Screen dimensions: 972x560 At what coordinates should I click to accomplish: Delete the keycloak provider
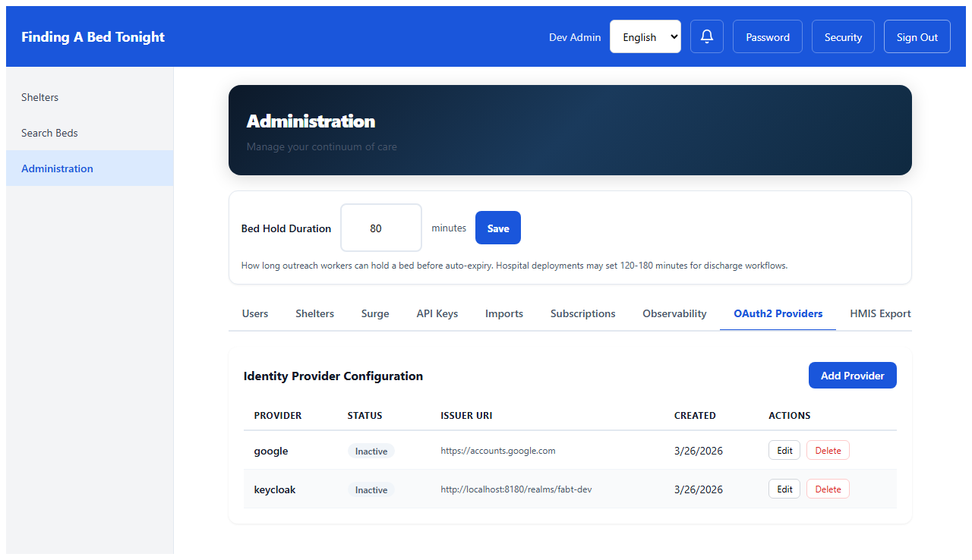827,489
